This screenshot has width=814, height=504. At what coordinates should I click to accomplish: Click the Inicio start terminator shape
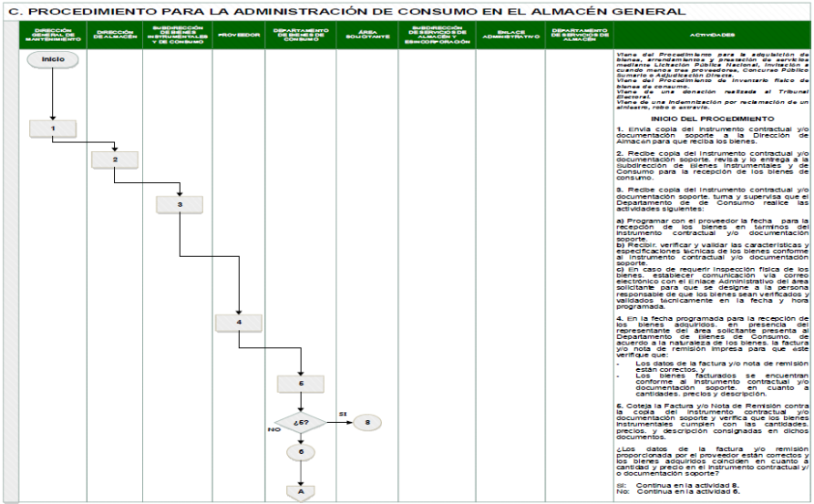pos(53,61)
